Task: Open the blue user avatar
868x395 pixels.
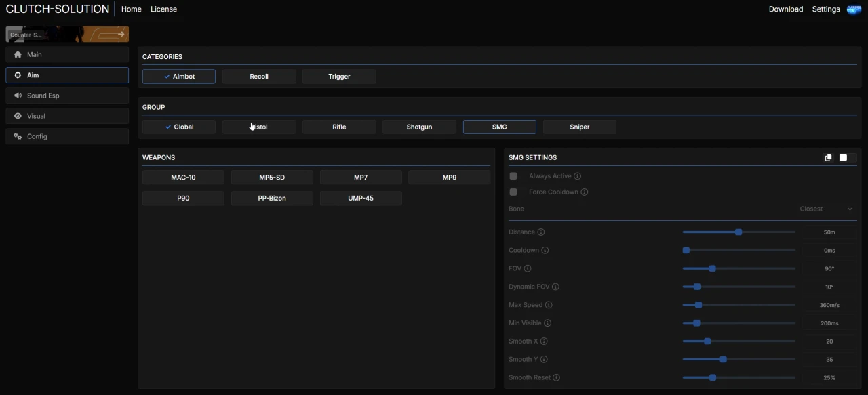Action: (x=854, y=9)
